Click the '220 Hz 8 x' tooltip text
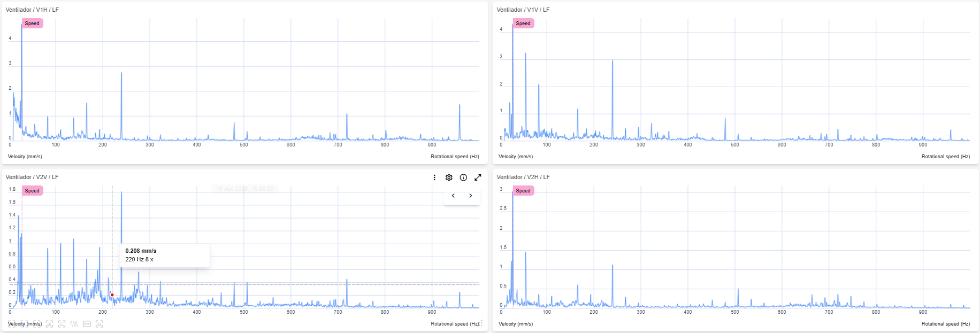This screenshot has height=333, width=980. (x=139, y=259)
